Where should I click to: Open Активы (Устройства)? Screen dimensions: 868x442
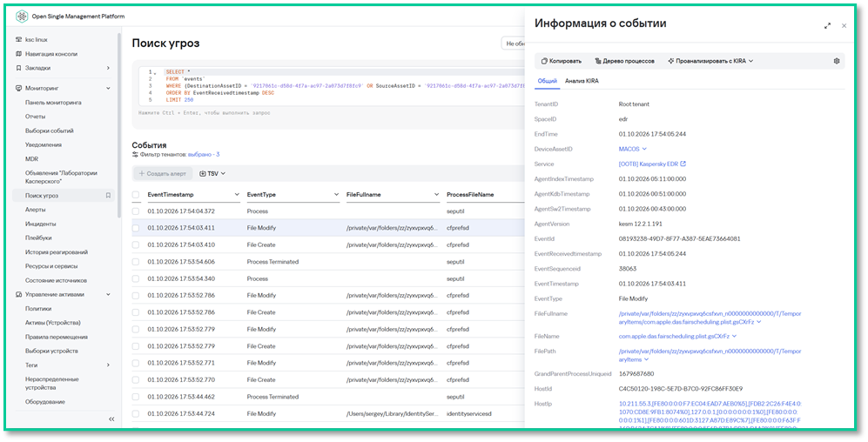click(52, 323)
